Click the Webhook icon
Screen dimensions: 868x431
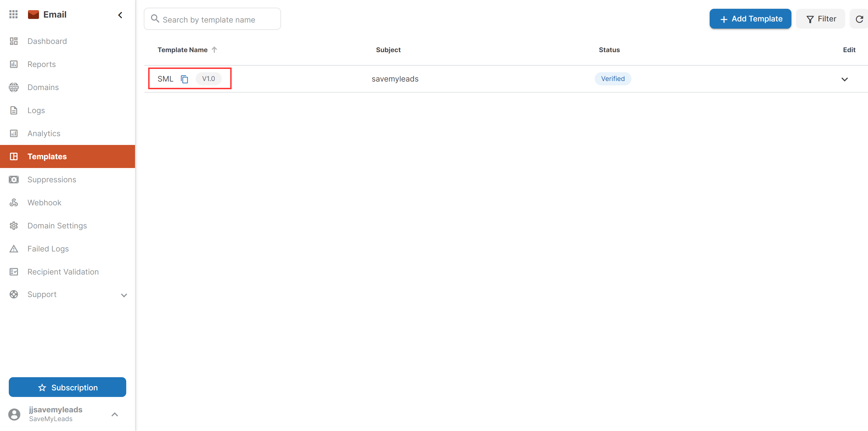14,203
